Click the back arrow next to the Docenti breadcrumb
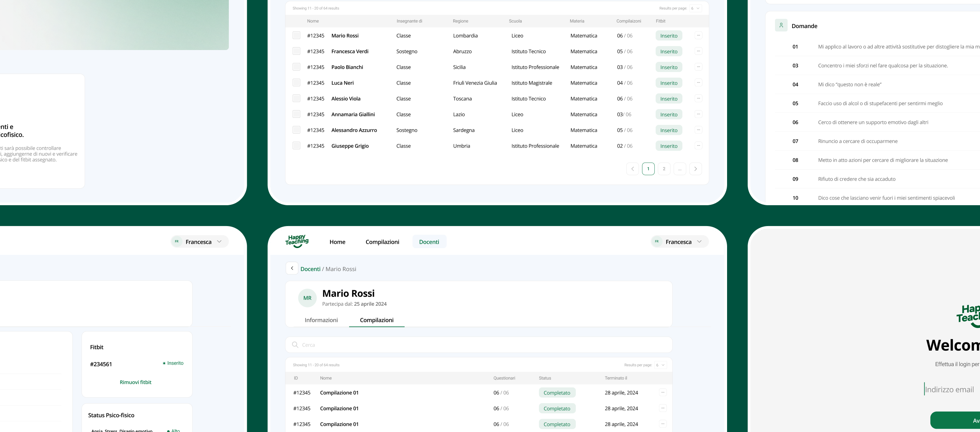Image resolution: width=980 pixels, height=432 pixels. (x=292, y=268)
